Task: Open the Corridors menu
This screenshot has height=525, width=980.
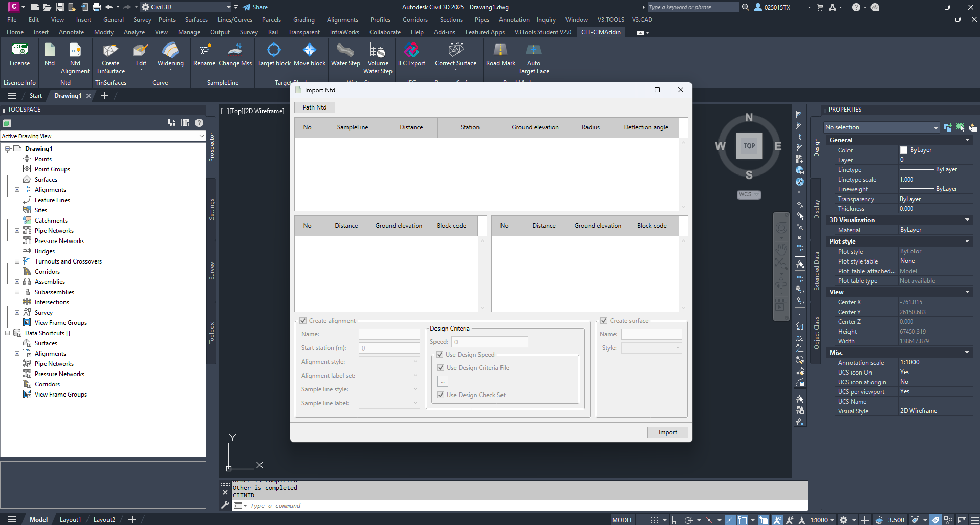Action: (x=415, y=20)
